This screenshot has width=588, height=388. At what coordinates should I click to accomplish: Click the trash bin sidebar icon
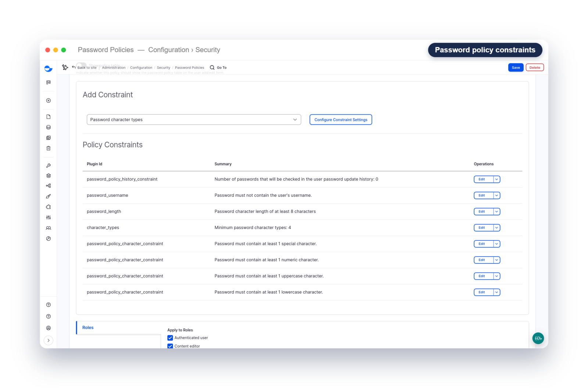tap(49, 148)
